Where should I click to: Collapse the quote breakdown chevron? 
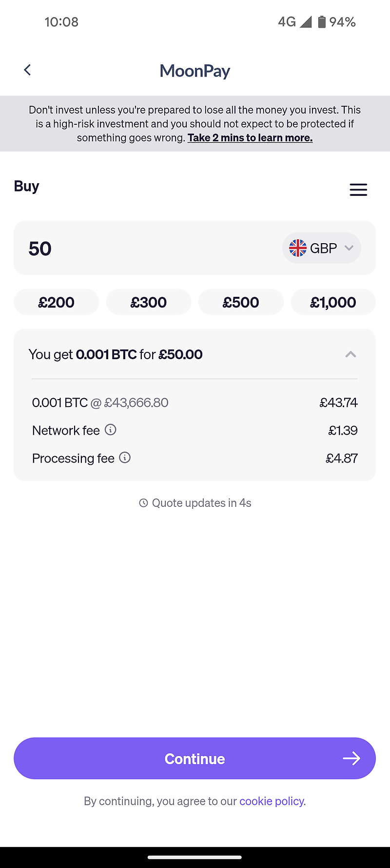point(351,354)
